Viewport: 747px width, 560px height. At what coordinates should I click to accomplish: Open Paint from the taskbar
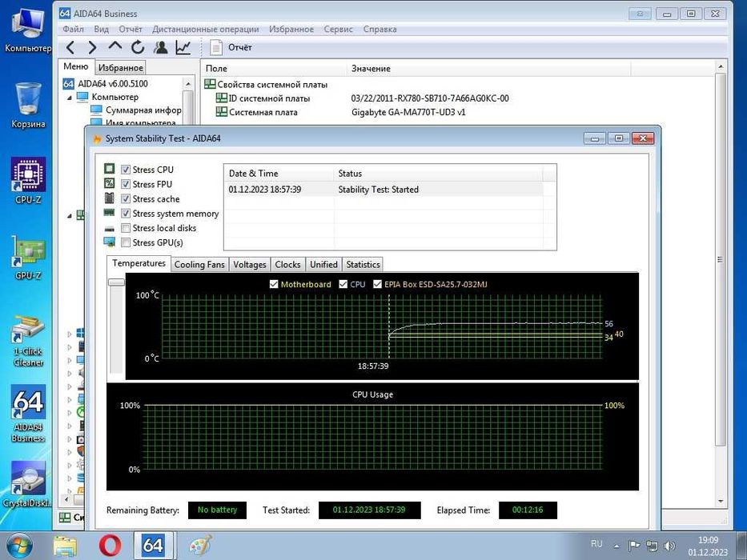click(200, 546)
